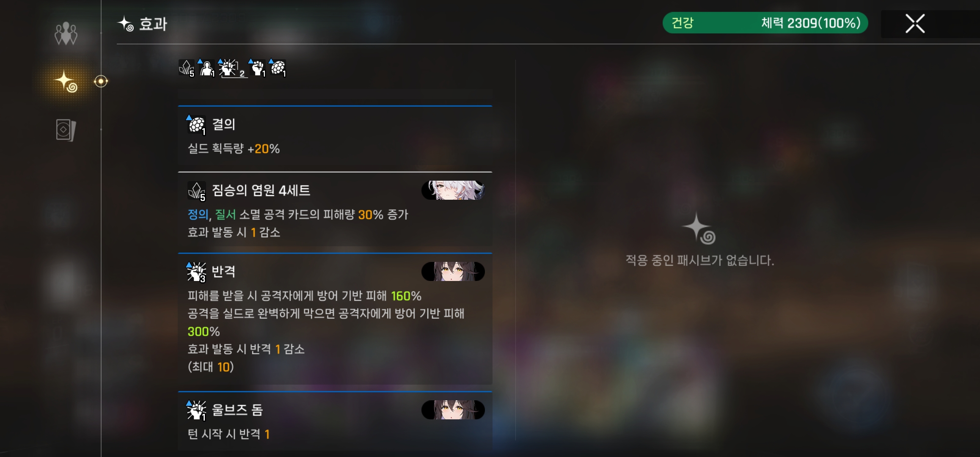Click the 결의 effect icon in list
Image resolution: width=980 pixels, height=457 pixels.
tap(196, 125)
